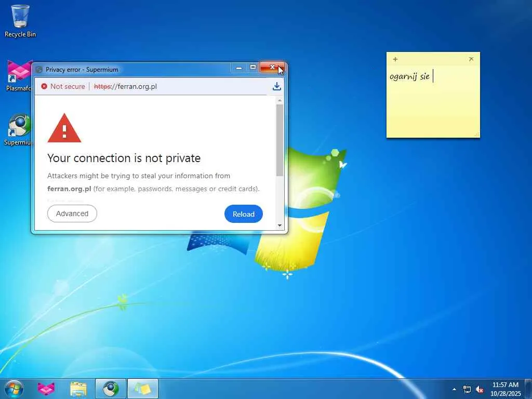Click the Plasmafox taskbar icon

(x=46, y=389)
